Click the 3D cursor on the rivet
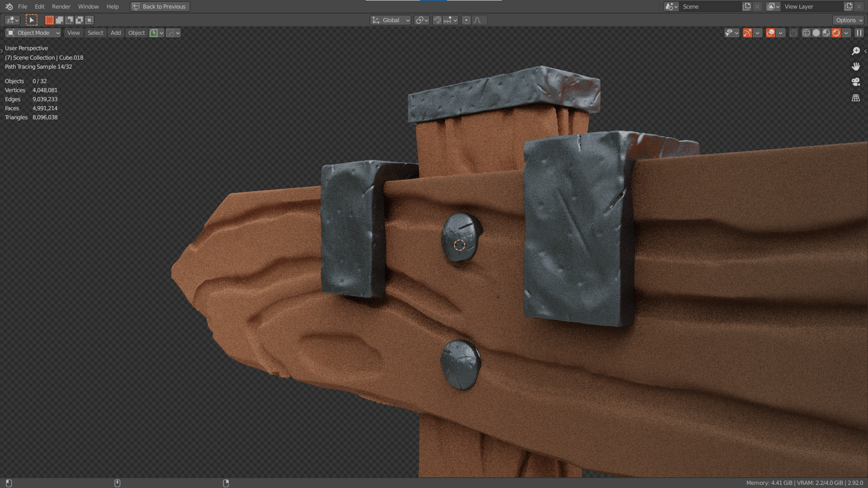Image resolution: width=868 pixels, height=488 pixels. click(x=459, y=245)
